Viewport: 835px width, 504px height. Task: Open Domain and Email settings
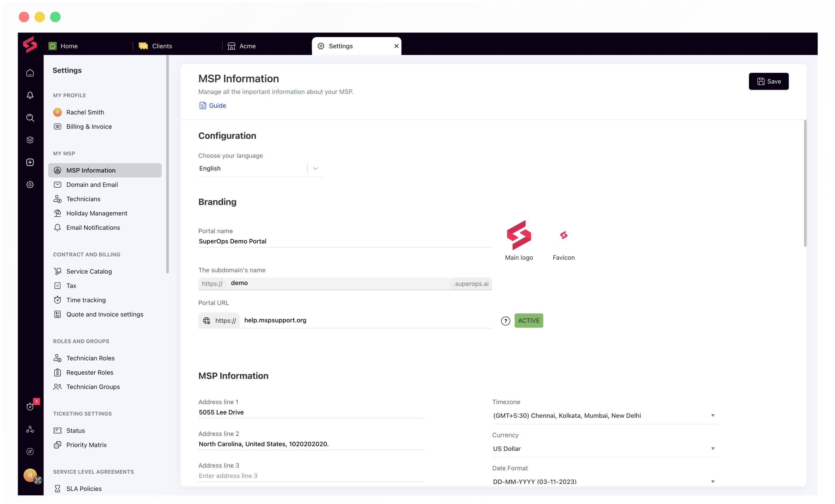(x=105, y=185)
